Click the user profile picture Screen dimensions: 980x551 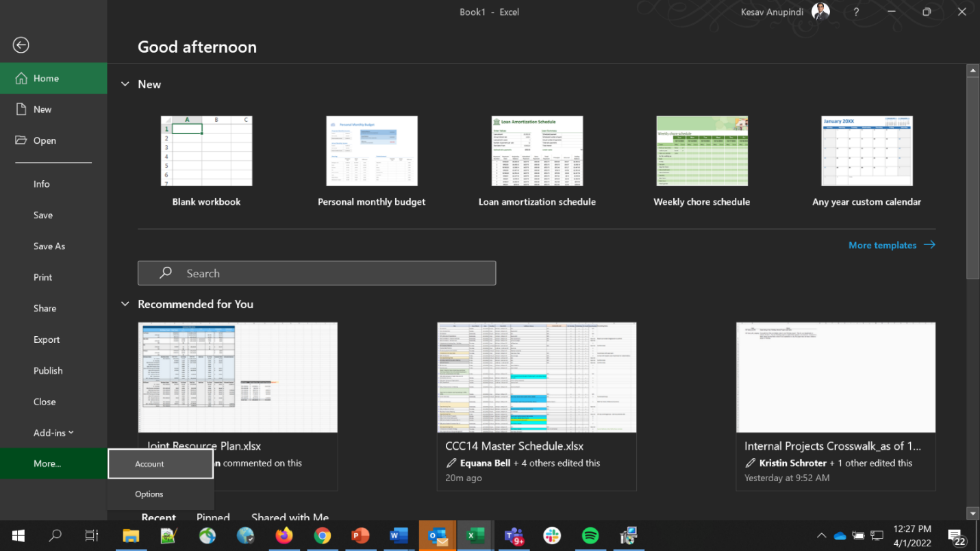pyautogui.click(x=820, y=12)
